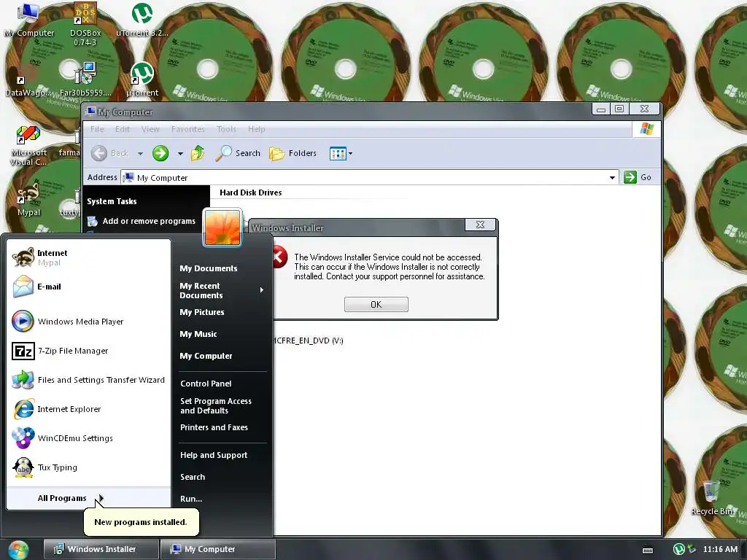Image resolution: width=747 pixels, height=560 pixels.
Task: Launch Internet Explorer from Start menu
Action: 88,409
